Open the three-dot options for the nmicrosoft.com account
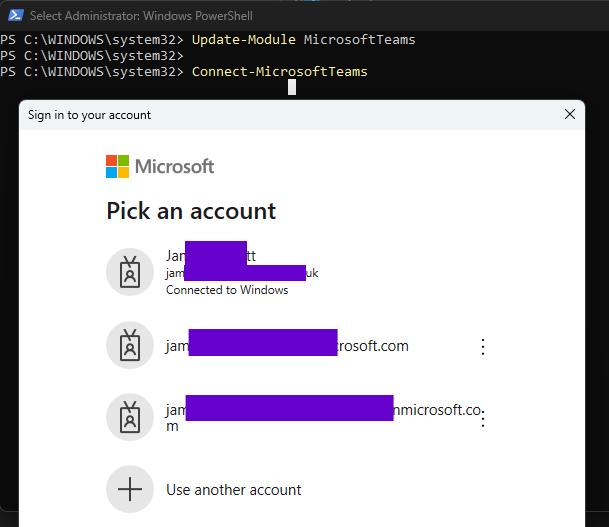 point(483,419)
